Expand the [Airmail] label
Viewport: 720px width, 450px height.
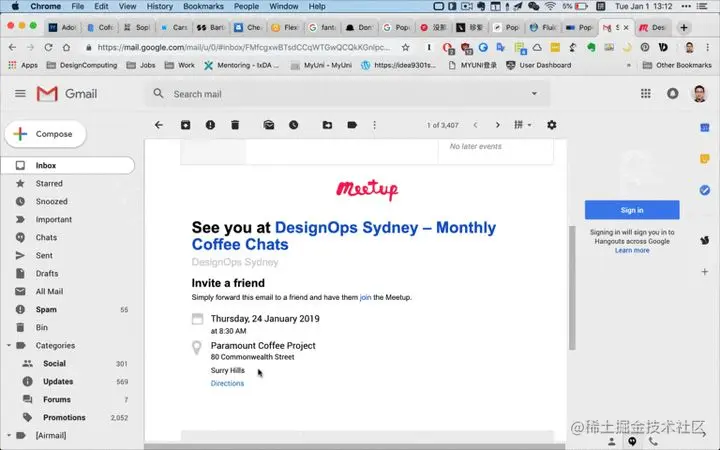coord(9,435)
